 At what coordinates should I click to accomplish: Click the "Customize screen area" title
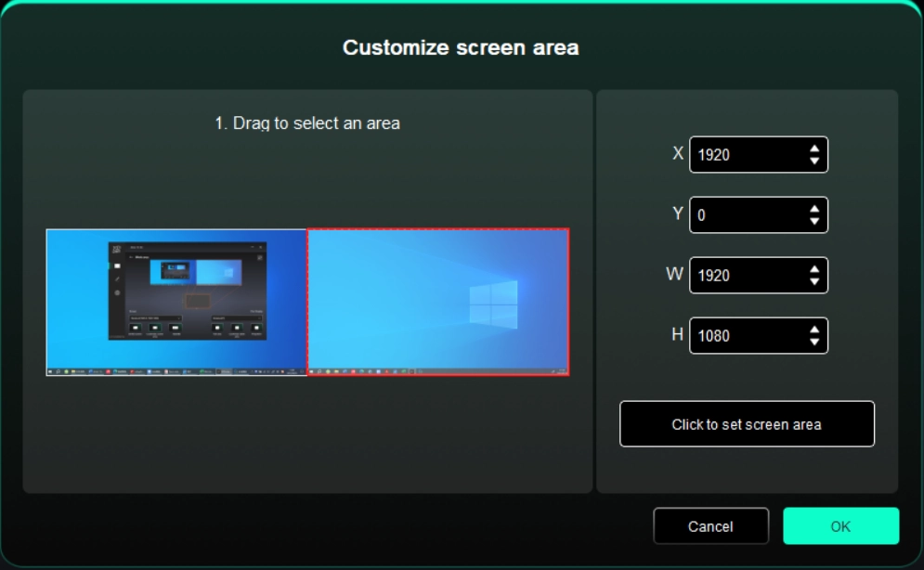pyautogui.click(x=461, y=47)
